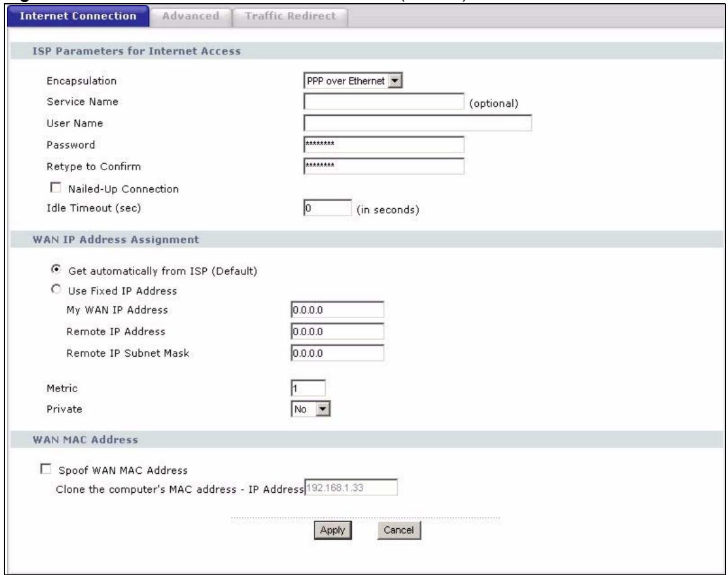Click the Apply button
The width and height of the screenshot is (728, 575).
[333, 531]
